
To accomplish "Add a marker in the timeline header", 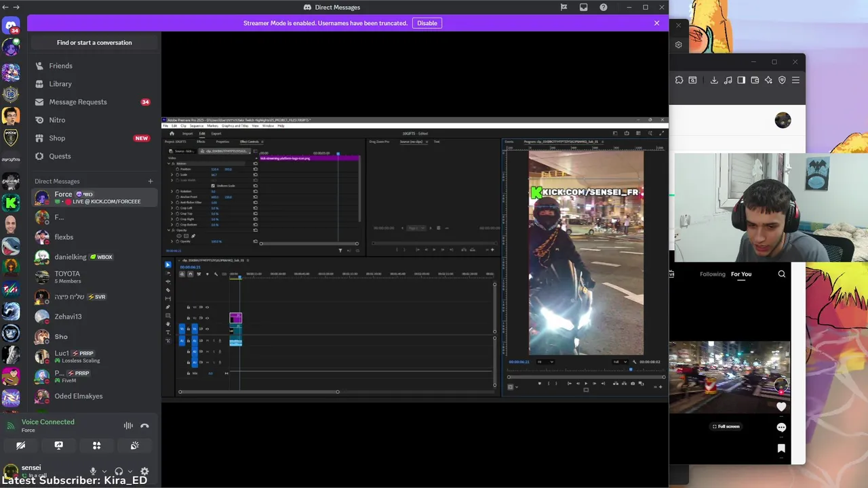I will point(208,274).
